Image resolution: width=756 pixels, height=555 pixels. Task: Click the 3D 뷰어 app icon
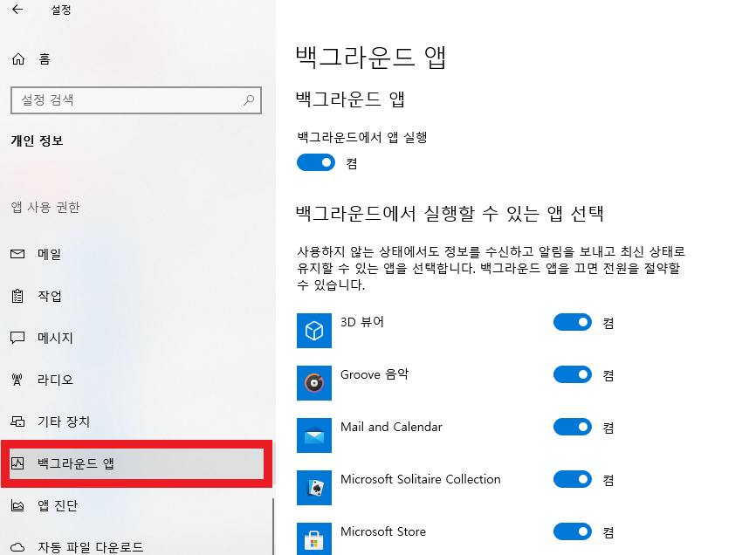314,331
